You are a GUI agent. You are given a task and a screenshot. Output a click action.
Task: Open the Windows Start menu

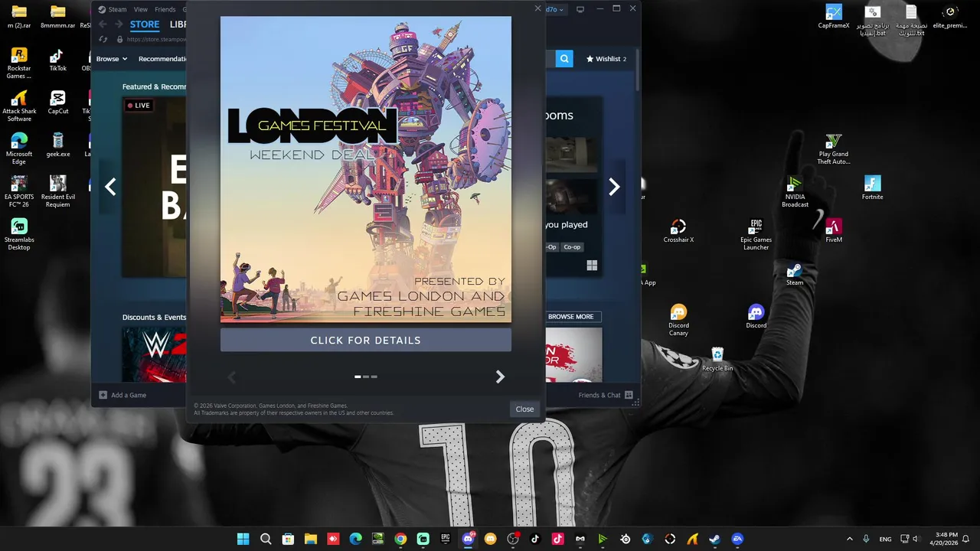243,539
